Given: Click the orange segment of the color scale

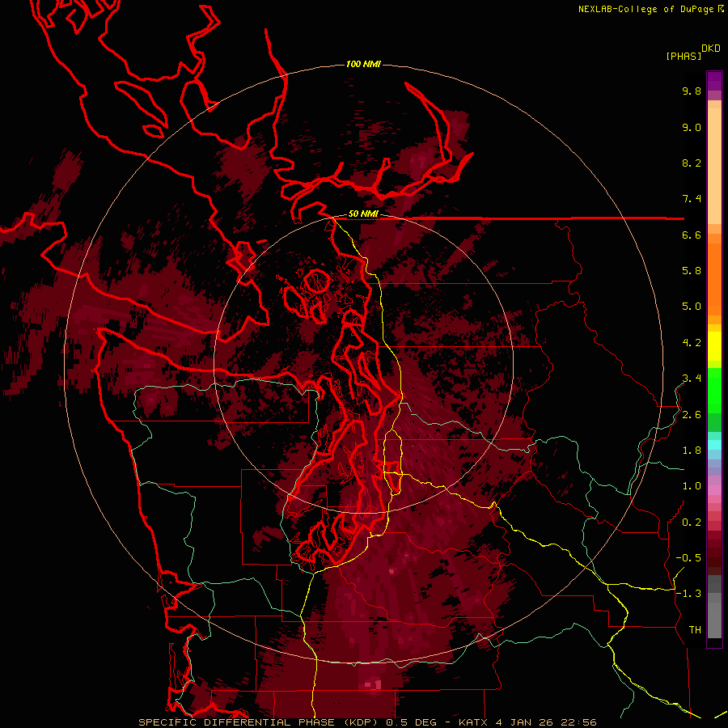Looking at the screenshot, I should coord(714,278).
